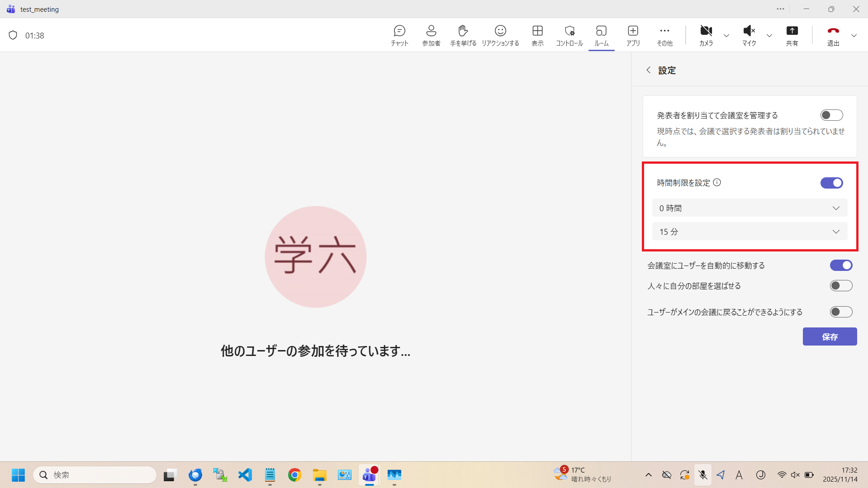Viewport: 868px width, 488px height.
Task: Click the 保存 save button
Action: pos(830,336)
